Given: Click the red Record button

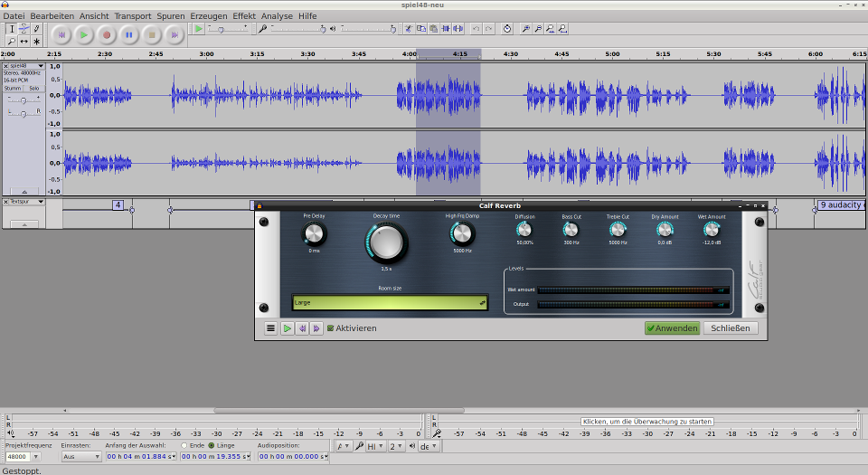Looking at the screenshot, I should coord(107,35).
